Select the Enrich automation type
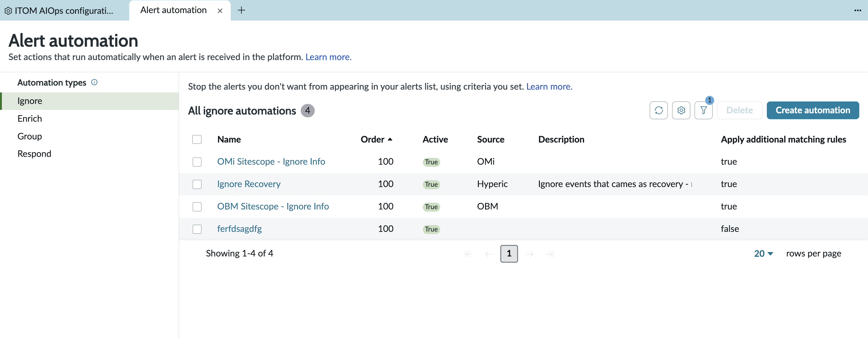868x338 pixels. [x=90, y=119]
